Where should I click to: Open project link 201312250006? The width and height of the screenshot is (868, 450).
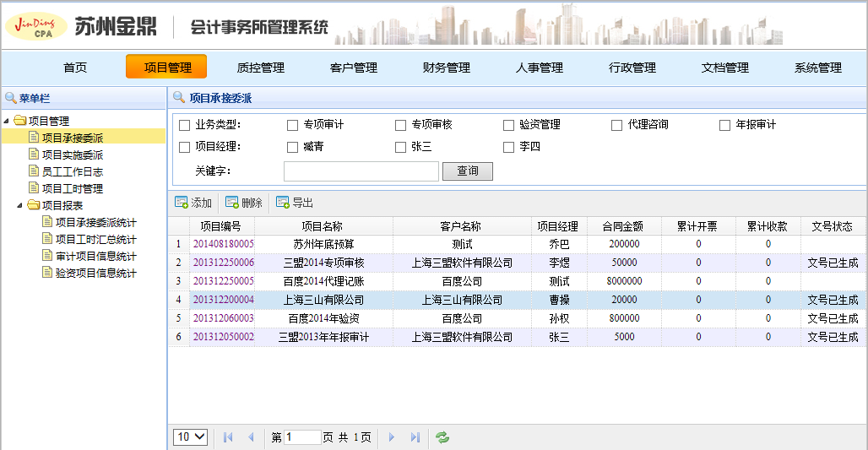(x=223, y=263)
